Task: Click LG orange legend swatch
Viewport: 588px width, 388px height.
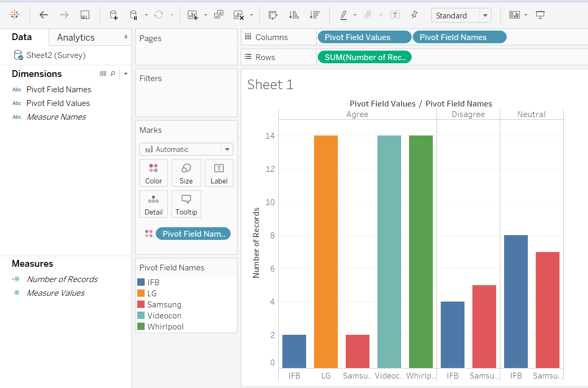Action: click(141, 293)
